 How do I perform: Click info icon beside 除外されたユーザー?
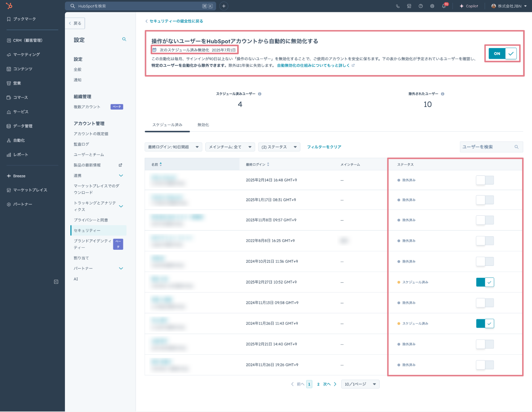[443, 94]
